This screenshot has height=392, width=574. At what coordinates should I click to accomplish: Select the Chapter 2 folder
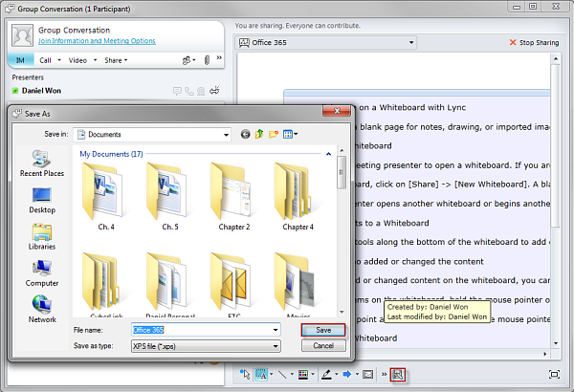[234, 196]
